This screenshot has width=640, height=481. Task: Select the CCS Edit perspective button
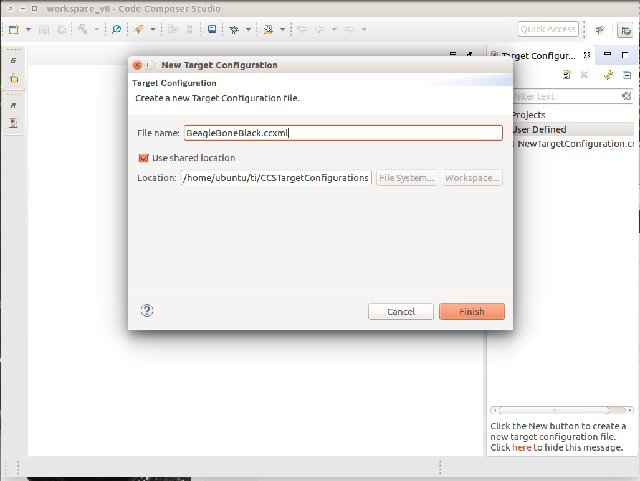(625, 31)
